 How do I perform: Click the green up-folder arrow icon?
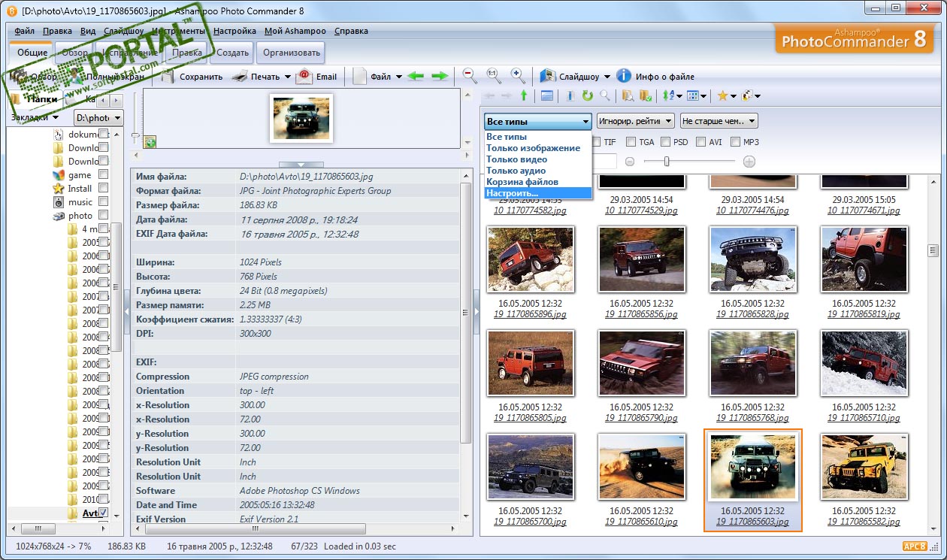click(524, 95)
